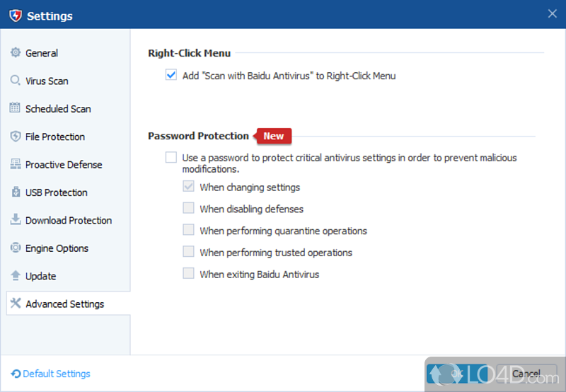566x392 pixels.
Task: Open the Advanced Settings tab
Action: click(64, 304)
